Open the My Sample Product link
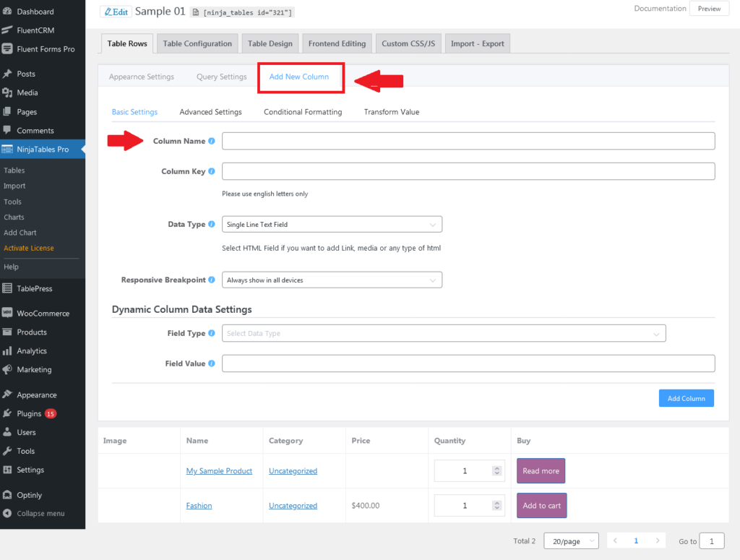The width and height of the screenshot is (740, 560). (219, 470)
